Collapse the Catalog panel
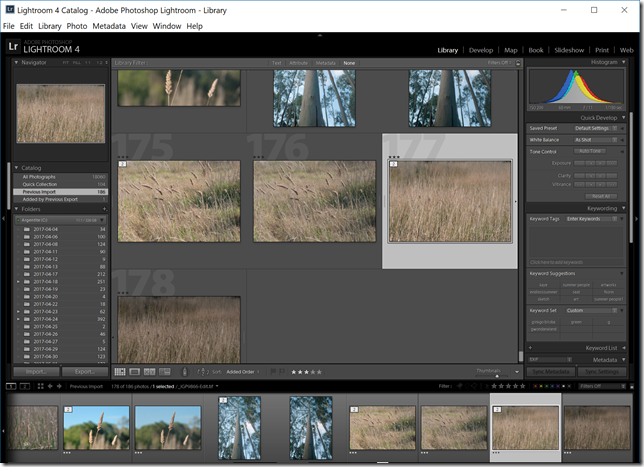This screenshot has height=467, width=644. pos(16,167)
